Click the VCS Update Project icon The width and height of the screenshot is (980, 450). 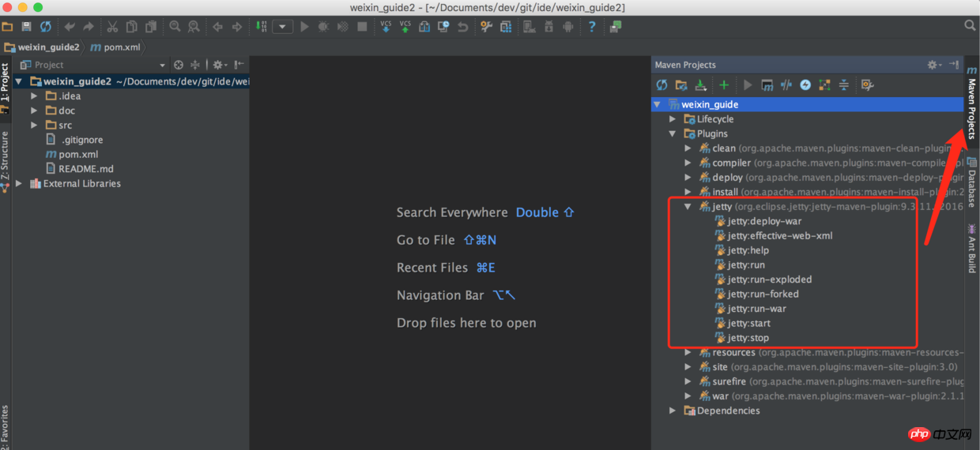(386, 27)
